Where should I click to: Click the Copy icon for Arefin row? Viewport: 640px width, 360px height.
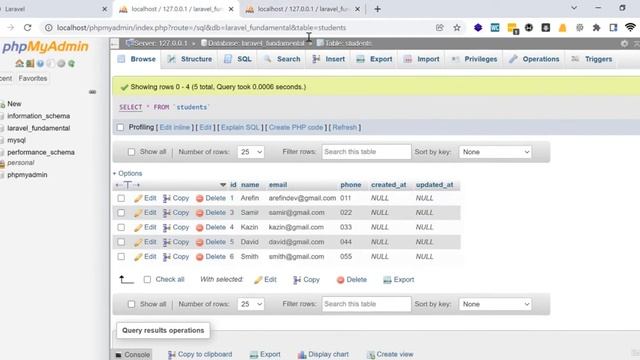click(x=167, y=198)
